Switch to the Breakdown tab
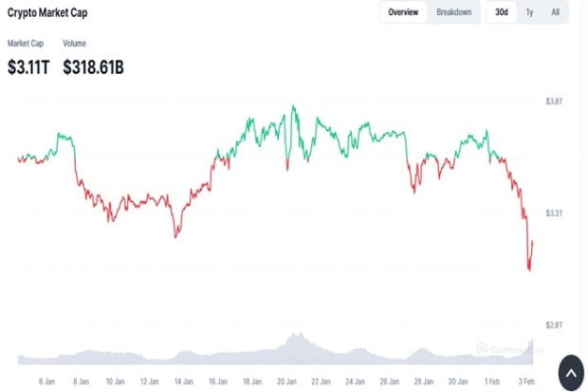The image size is (588, 392). 453,12
